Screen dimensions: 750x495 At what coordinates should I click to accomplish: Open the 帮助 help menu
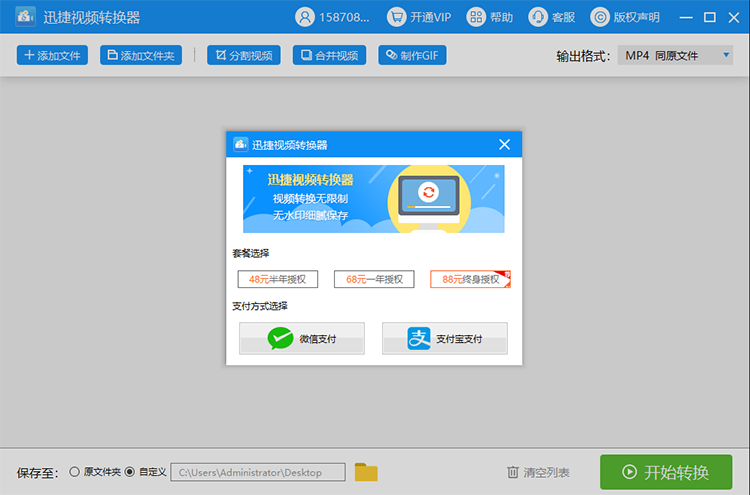tap(490, 17)
